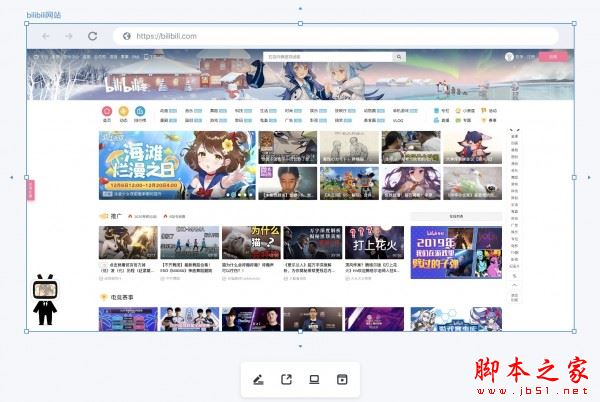Open the 海滩烂漫之日 carousel banner
This screenshot has width=600, height=402.
click(177, 165)
